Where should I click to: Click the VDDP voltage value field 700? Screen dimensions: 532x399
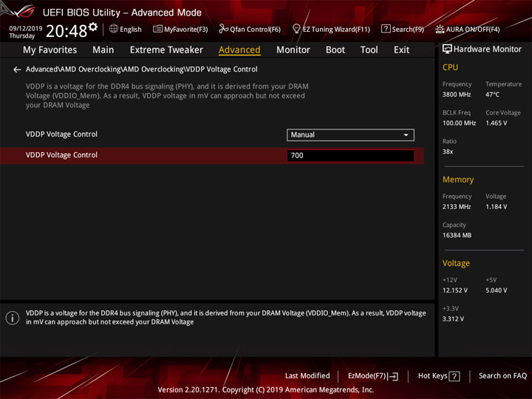(x=350, y=155)
